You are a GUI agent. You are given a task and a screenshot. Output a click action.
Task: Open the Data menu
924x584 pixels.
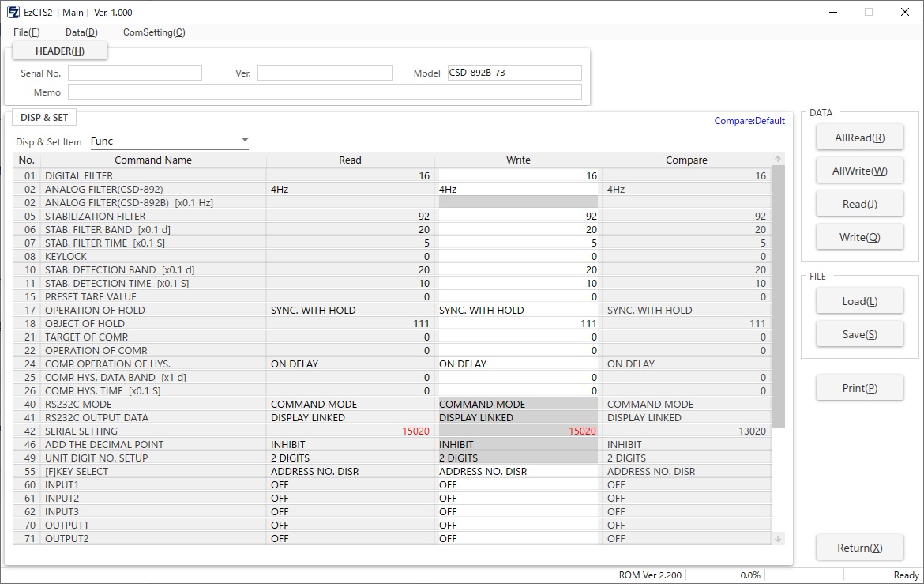coord(81,32)
